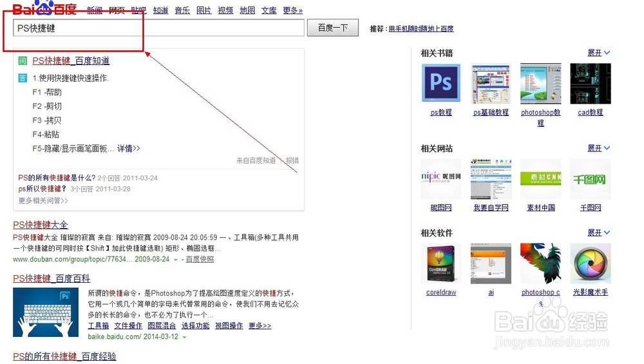Open the 工具箱 sublink
The image size is (644, 364).
point(98,326)
